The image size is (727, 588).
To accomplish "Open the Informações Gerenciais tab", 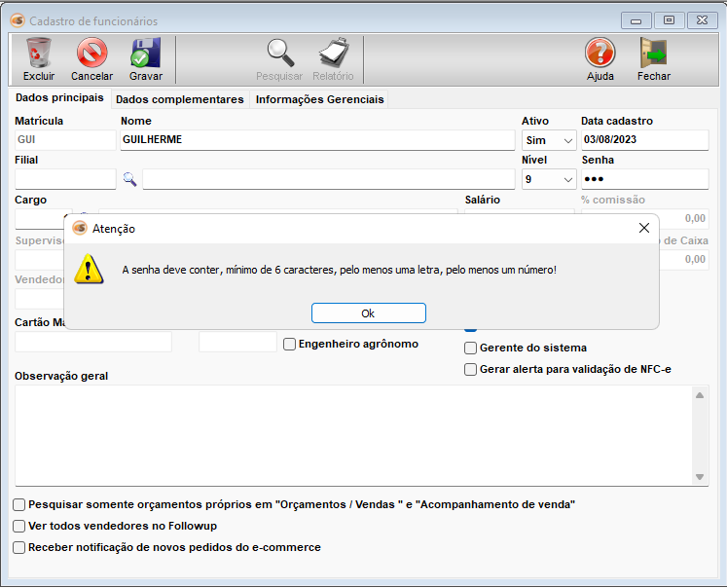I will click(x=320, y=99).
